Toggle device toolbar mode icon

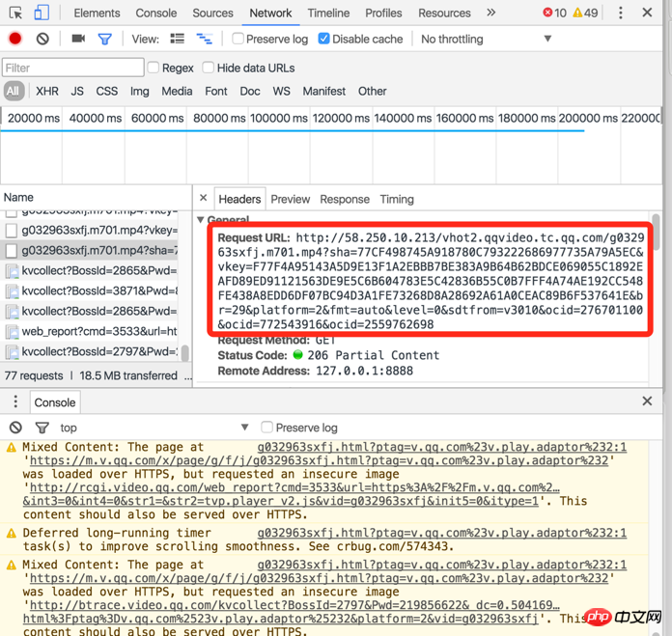click(42, 13)
